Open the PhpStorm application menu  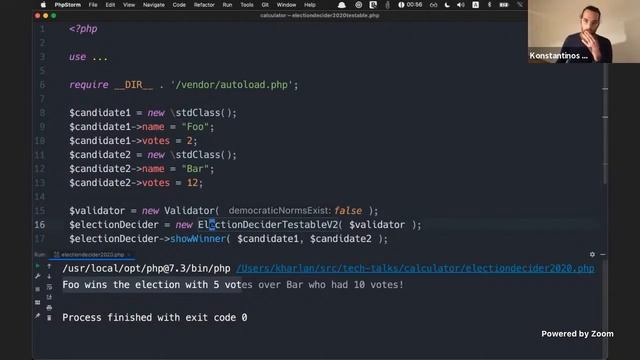click(x=67, y=5)
